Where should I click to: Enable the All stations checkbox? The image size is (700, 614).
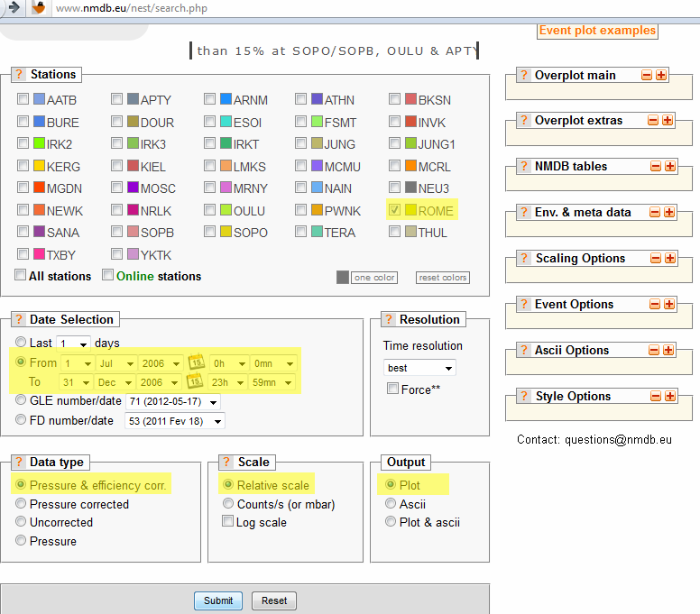point(20,274)
